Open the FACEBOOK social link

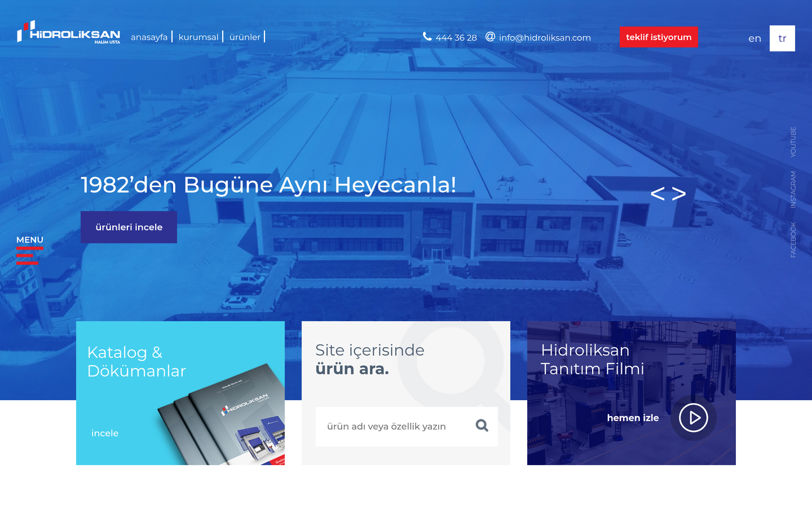coord(793,240)
